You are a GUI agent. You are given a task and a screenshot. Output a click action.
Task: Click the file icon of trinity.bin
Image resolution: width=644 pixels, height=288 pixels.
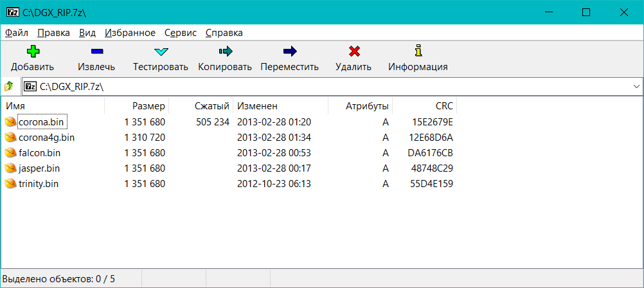[11, 184]
